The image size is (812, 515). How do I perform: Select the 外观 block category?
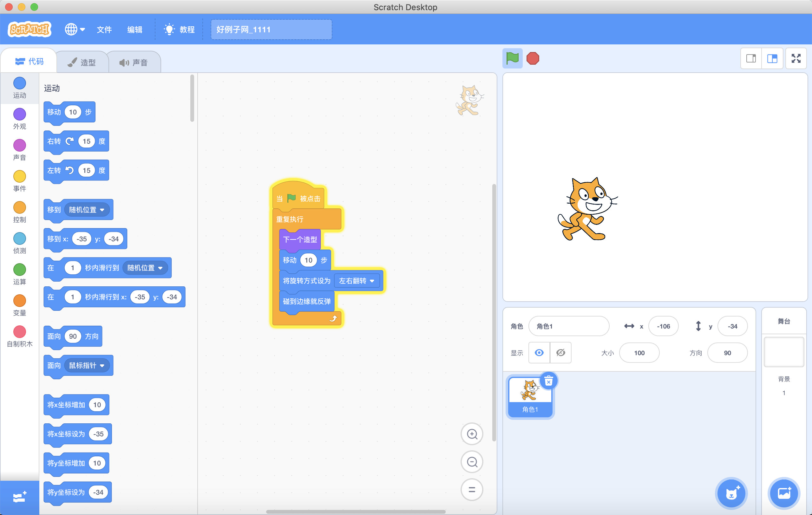click(20, 119)
